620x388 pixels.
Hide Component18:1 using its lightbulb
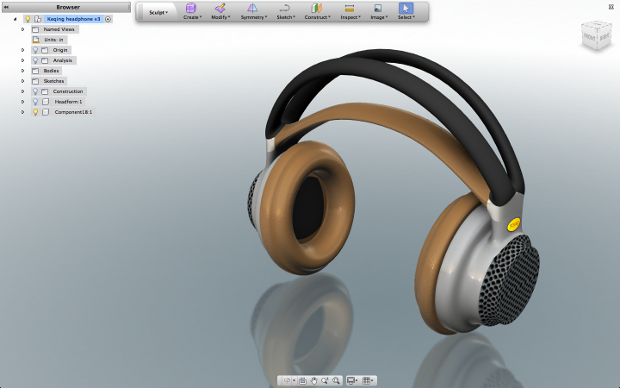coord(35,112)
